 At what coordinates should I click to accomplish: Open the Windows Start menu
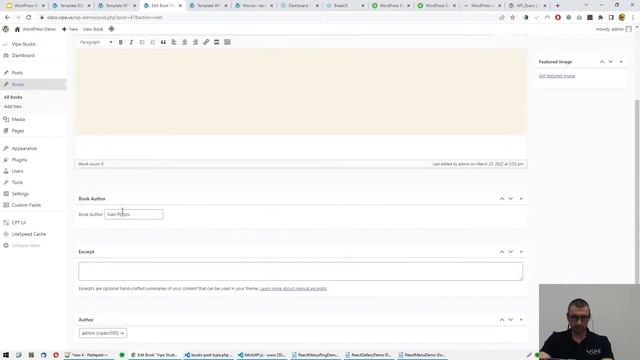(6, 355)
